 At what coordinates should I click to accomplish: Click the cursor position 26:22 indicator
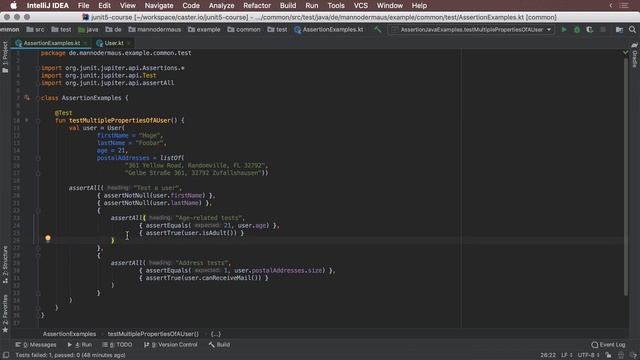548,355
